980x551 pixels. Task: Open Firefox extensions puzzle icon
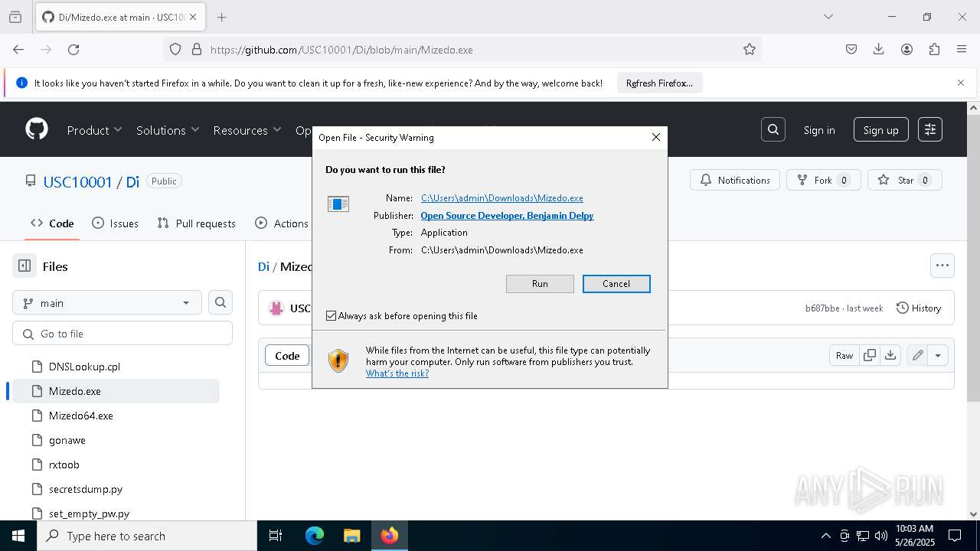[x=934, y=50]
